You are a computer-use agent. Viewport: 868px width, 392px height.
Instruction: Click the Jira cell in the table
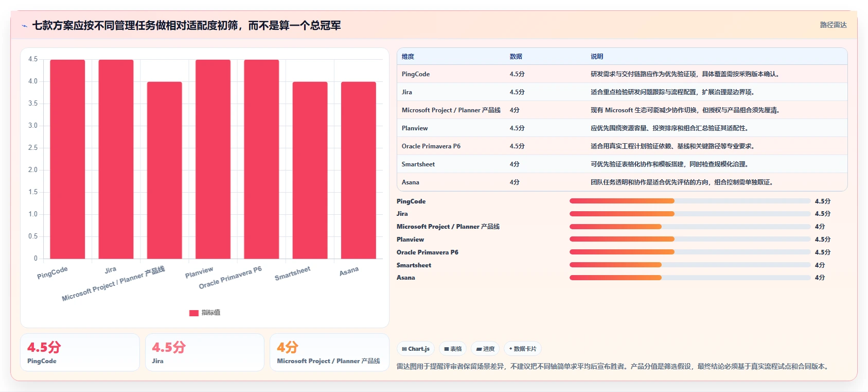(407, 92)
